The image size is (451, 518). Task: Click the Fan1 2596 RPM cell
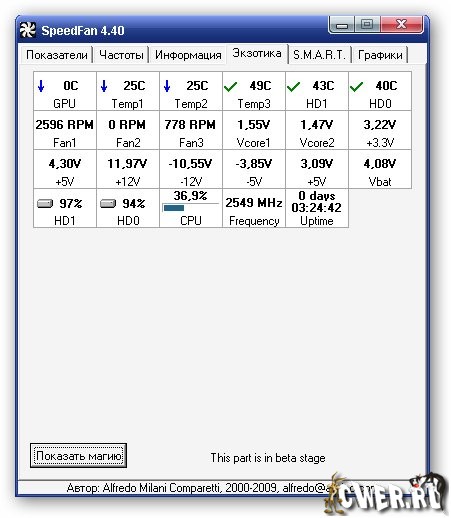(65, 130)
